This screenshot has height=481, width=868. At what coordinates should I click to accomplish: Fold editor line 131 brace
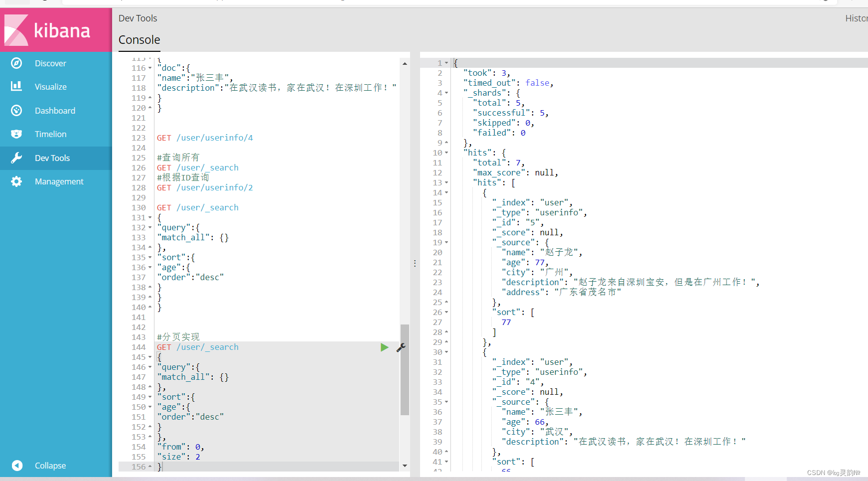pos(150,217)
